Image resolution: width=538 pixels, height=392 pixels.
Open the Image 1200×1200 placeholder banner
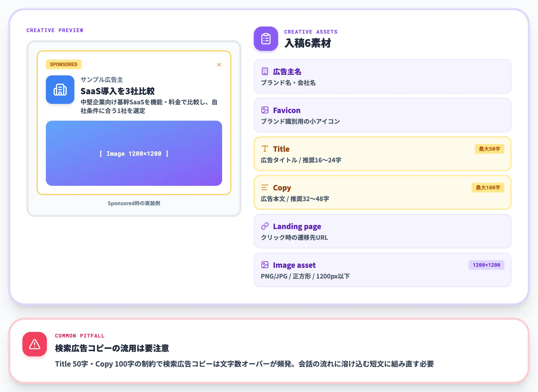tap(134, 153)
